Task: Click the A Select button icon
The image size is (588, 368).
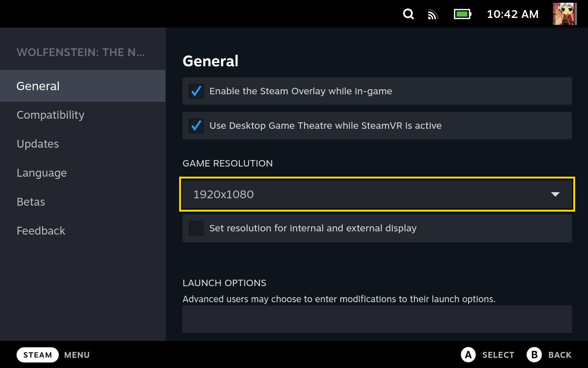Action: (468, 355)
